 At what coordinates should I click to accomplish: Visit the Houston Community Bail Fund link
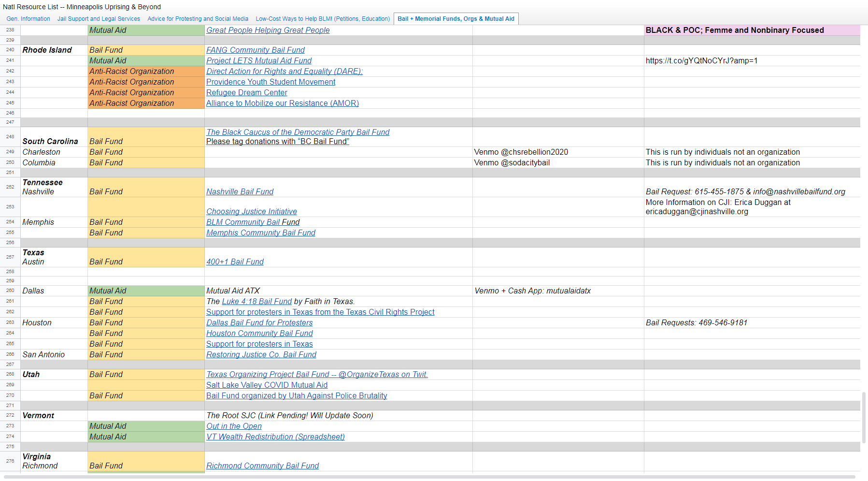[259, 333]
